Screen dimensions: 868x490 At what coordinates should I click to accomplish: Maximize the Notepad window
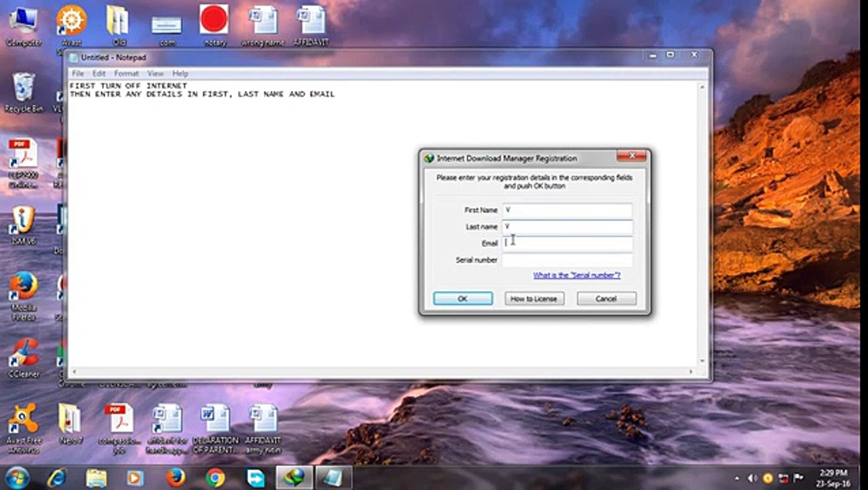tap(670, 55)
